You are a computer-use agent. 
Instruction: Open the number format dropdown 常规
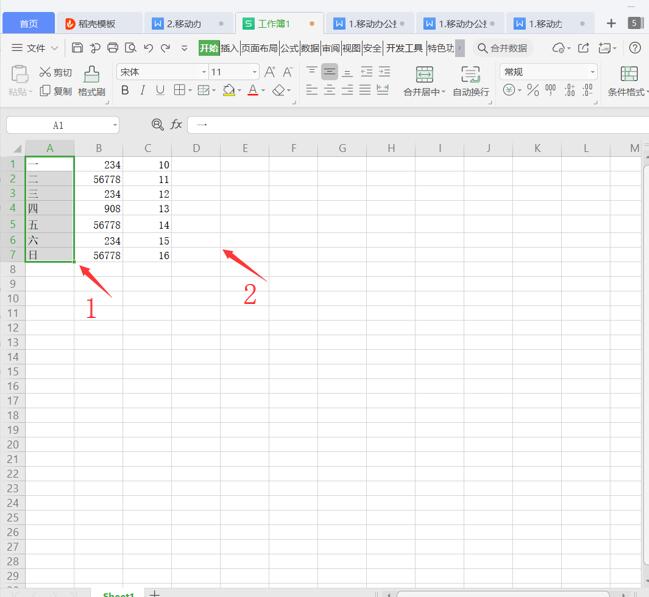tap(592, 72)
